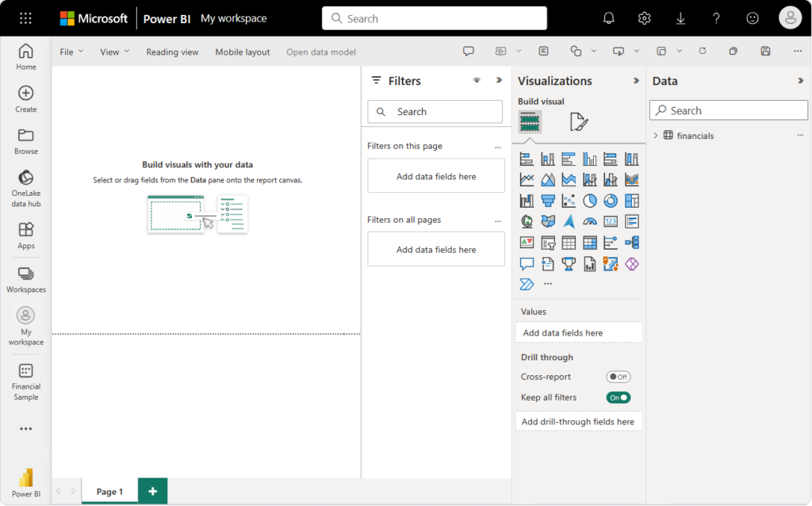Select the clustered bar chart visual
The width and height of the screenshot is (812, 506).
pyautogui.click(x=569, y=159)
